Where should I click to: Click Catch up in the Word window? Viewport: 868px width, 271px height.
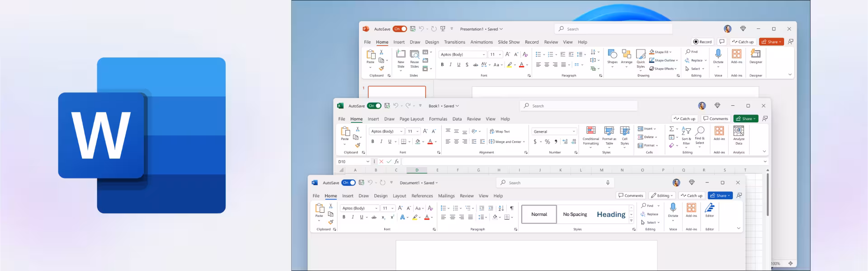(692, 196)
